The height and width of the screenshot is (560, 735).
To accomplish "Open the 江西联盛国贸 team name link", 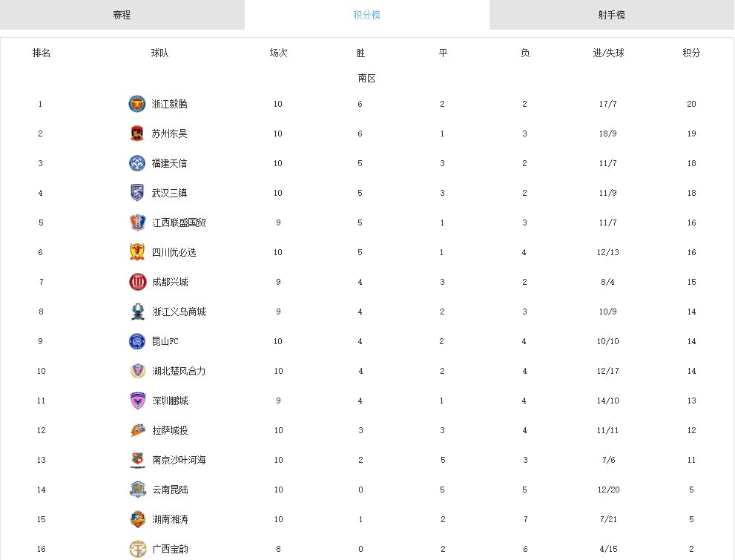I will pyautogui.click(x=179, y=223).
